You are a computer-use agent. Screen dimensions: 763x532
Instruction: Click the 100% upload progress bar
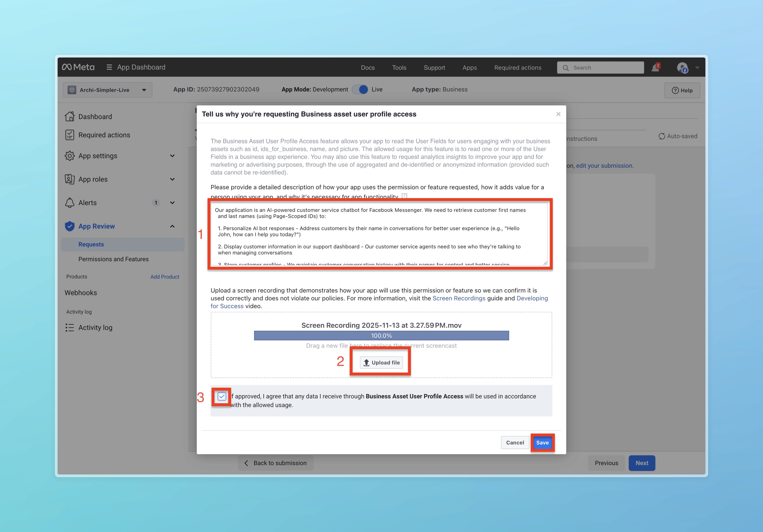[x=381, y=335]
